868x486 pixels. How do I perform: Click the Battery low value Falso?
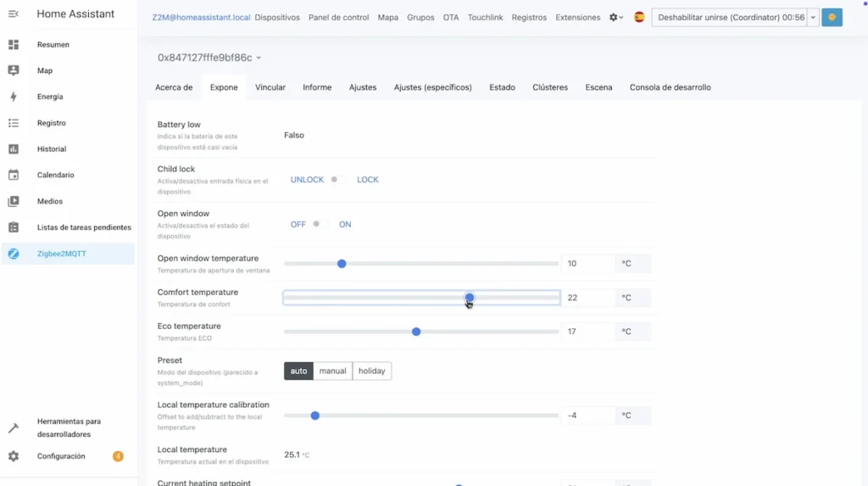pos(294,135)
